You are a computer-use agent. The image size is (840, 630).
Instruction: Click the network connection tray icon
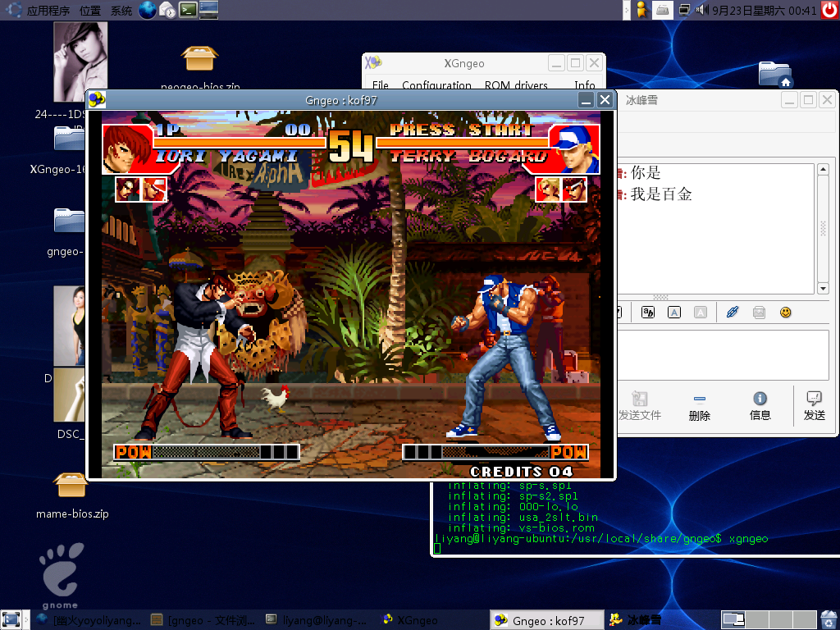coord(683,10)
